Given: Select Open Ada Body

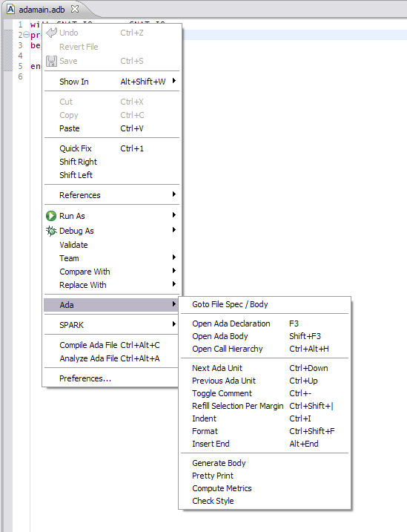Looking at the screenshot, I should [x=265, y=336].
